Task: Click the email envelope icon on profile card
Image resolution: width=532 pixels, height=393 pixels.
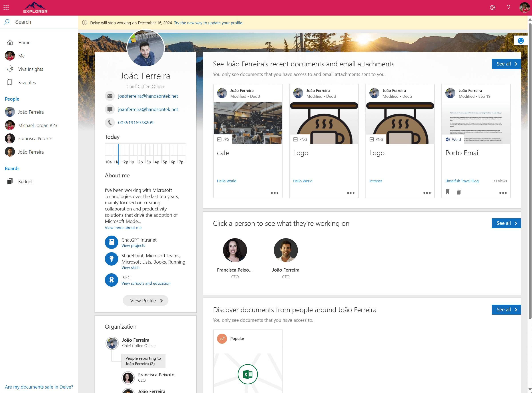Action: (x=110, y=96)
